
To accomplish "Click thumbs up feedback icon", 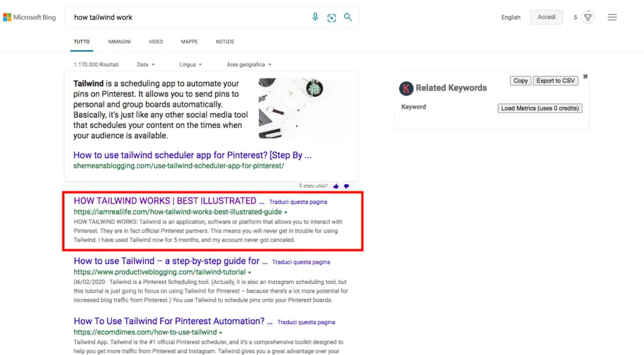I will 336,187.
